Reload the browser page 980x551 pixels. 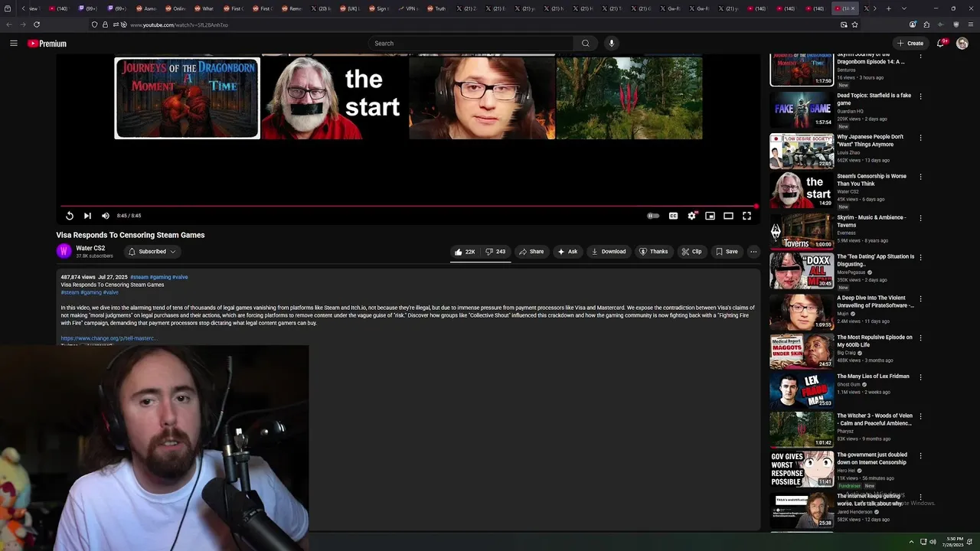(36, 24)
